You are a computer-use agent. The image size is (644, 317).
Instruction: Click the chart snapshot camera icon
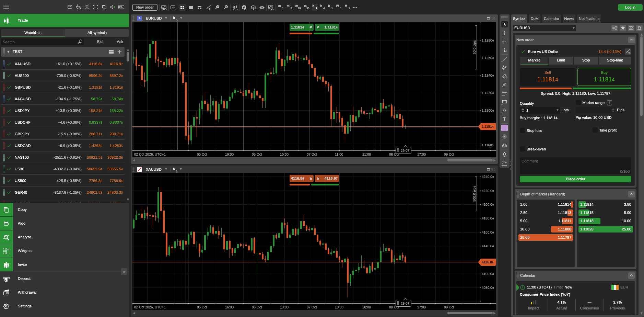pos(504,146)
